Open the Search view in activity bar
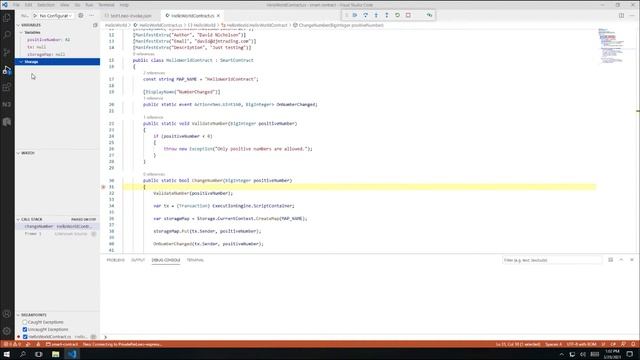The height and width of the screenshot is (360, 640). click(x=7, y=35)
